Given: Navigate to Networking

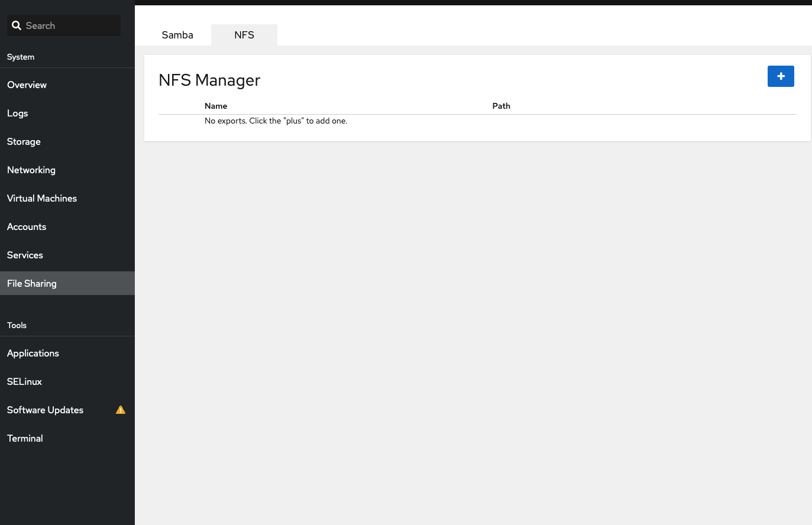Looking at the screenshot, I should click(67, 170).
